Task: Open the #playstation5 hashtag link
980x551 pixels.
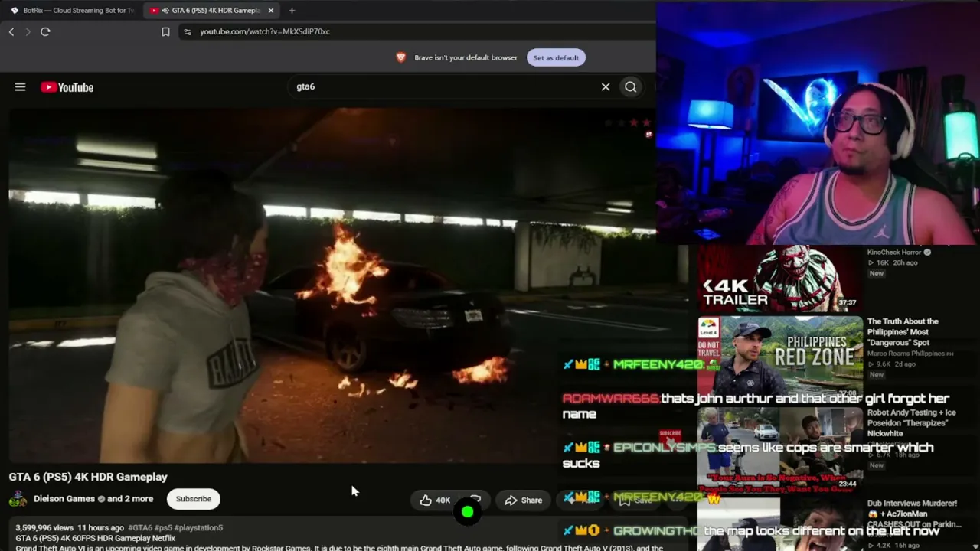Action: pos(198,528)
